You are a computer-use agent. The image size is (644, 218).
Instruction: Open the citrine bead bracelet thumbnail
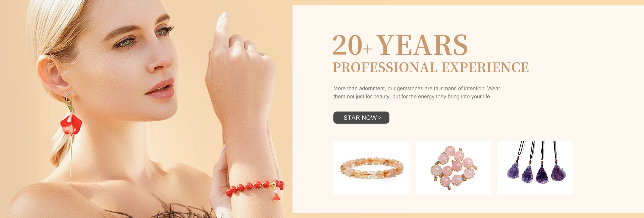click(371, 167)
